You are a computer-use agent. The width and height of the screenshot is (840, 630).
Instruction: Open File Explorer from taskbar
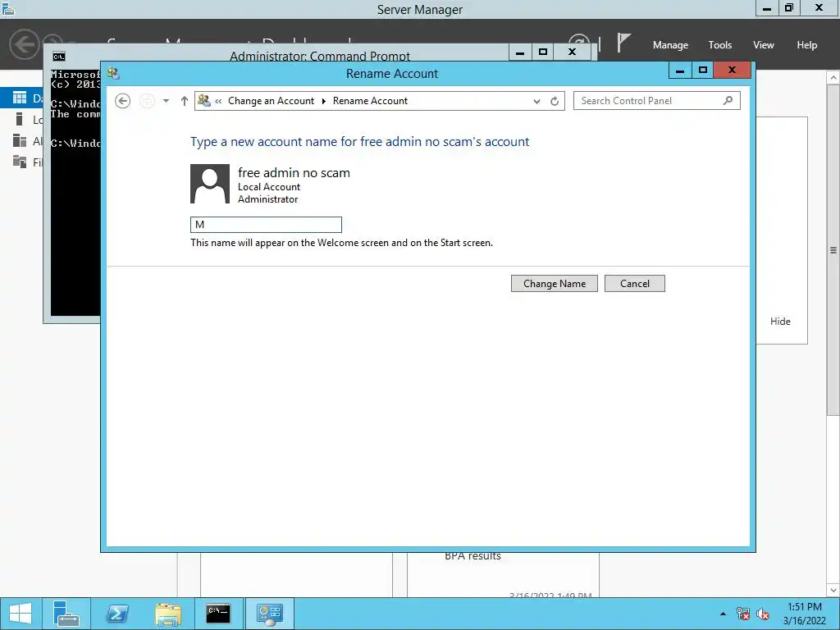click(167, 614)
